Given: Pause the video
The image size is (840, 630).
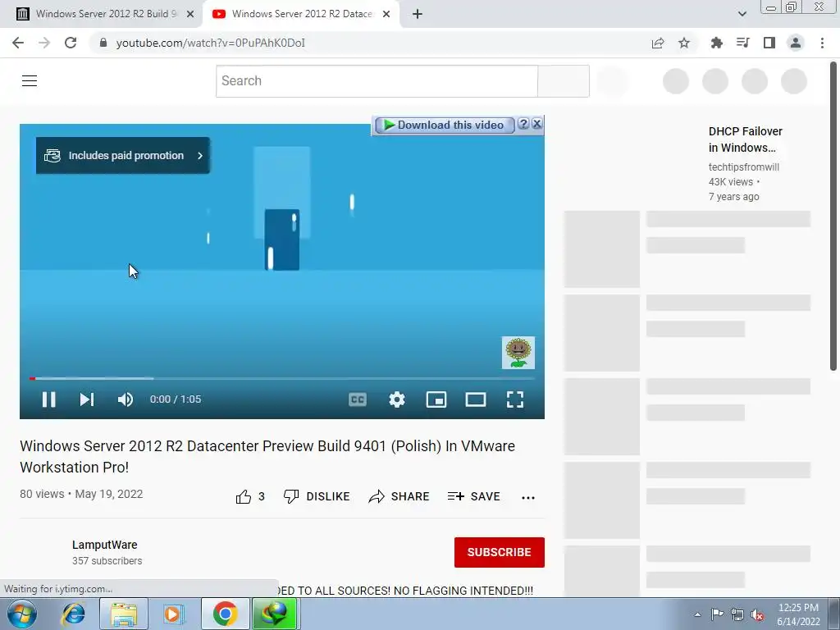Looking at the screenshot, I should coord(48,399).
